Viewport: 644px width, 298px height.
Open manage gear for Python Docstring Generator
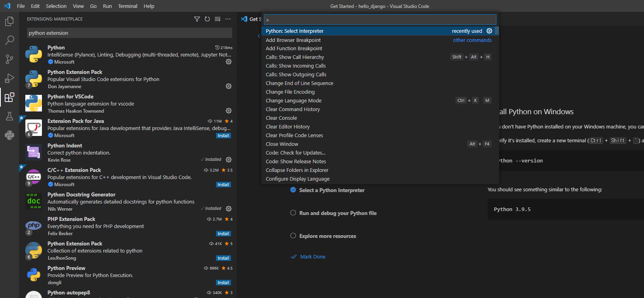click(x=229, y=209)
